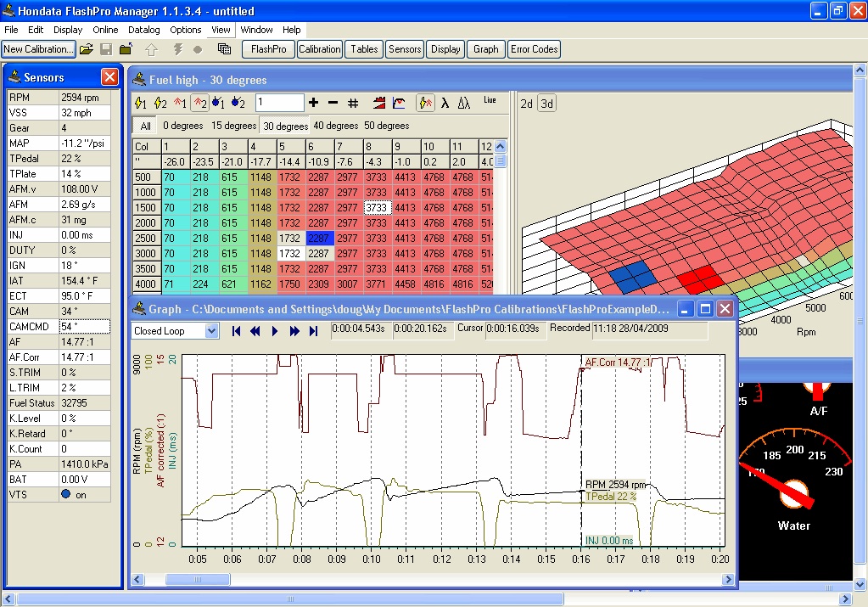
Task: Play the datalog recording
Action: coord(275,331)
